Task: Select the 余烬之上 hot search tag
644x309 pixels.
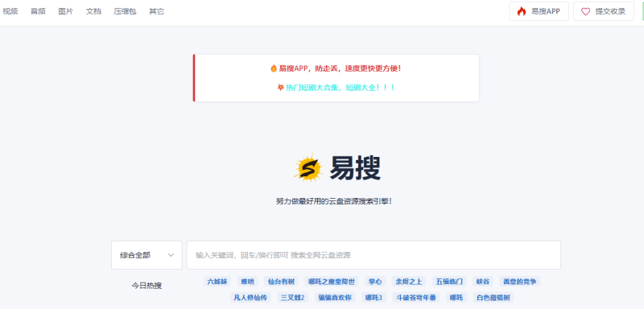Action: 409,282
